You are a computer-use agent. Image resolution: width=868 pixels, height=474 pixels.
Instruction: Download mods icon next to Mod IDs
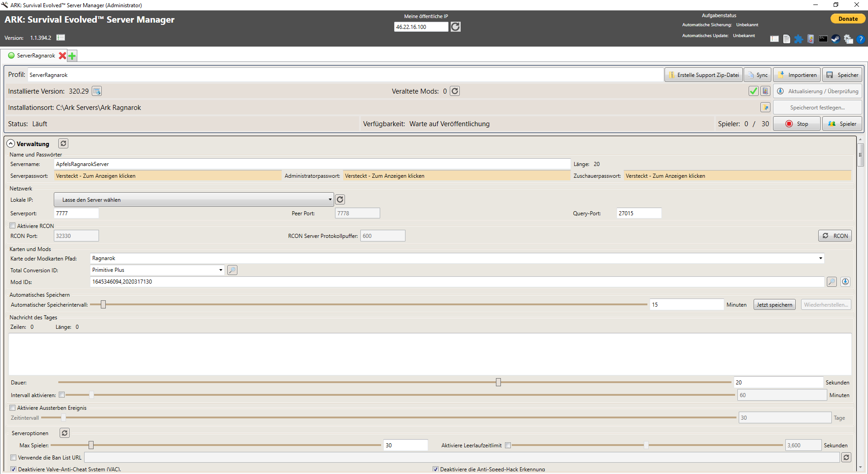pyautogui.click(x=845, y=282)
